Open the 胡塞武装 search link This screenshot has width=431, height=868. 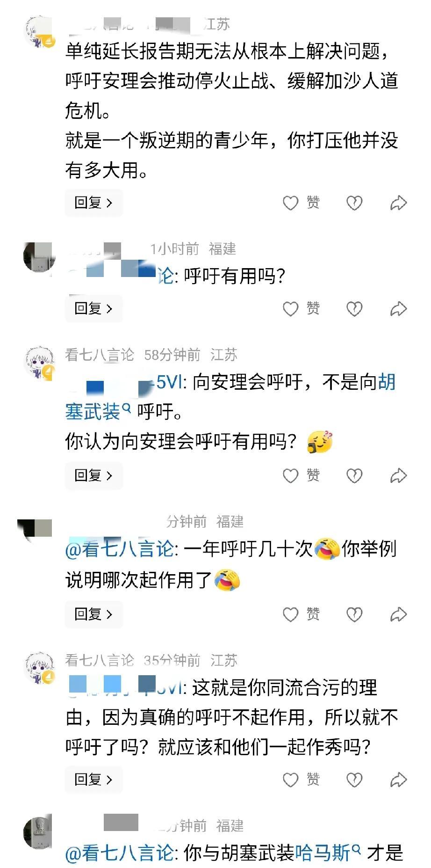[x=230, y=397]
